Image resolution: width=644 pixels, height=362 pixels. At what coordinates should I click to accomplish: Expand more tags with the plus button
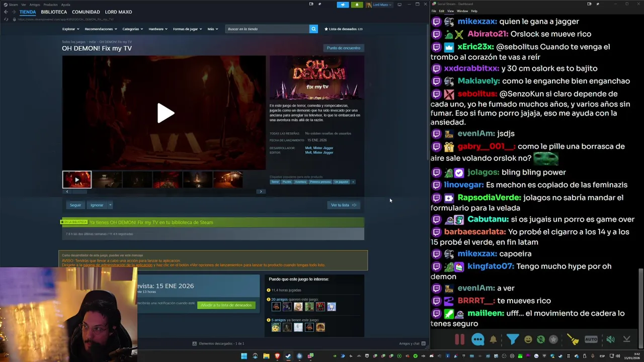coord(353,182)
